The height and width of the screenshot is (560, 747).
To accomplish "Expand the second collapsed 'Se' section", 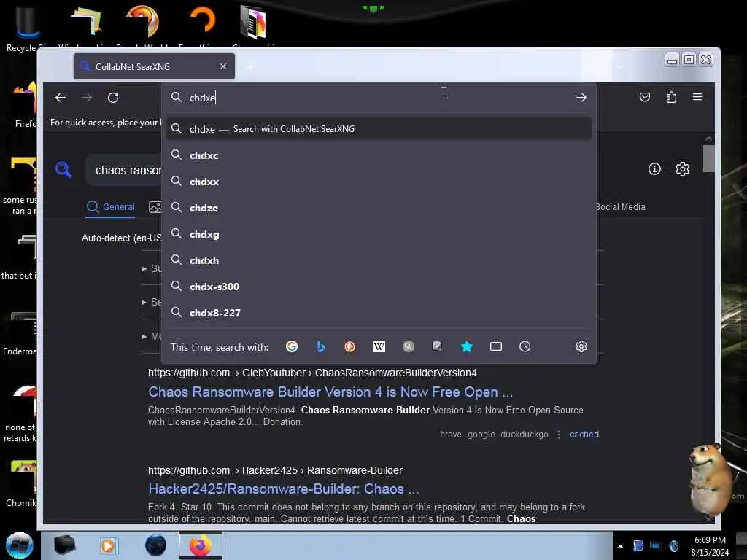I will [x=152, y=302].
